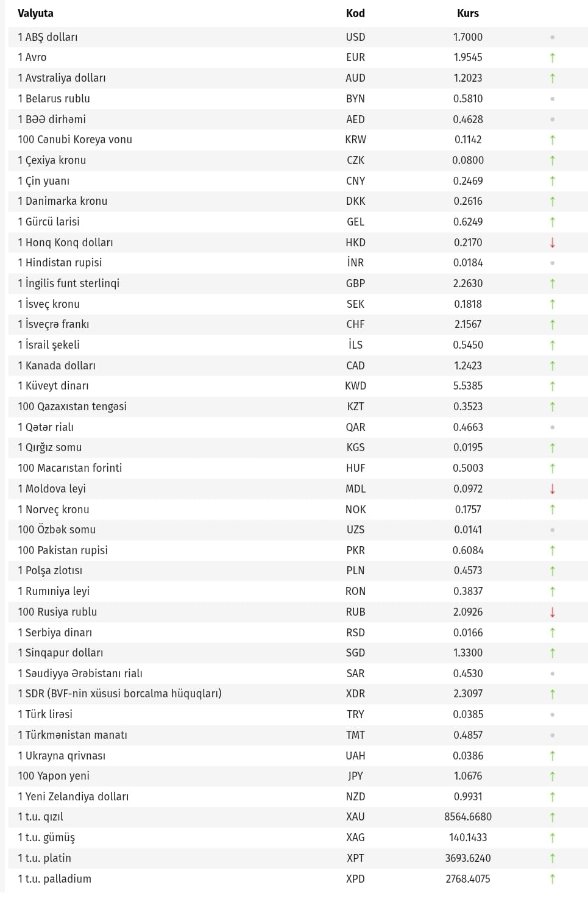Click the red down arrow for HKD
The image size is (588, 907).
pos(552,243)
